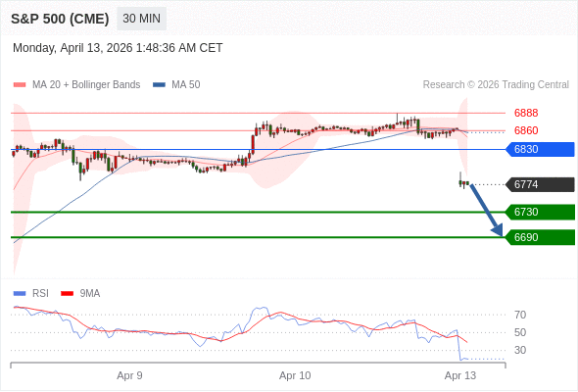Screen dimensions: 578x392
Task: Click the black 6774 current price tag
Action: coord(540,184)
